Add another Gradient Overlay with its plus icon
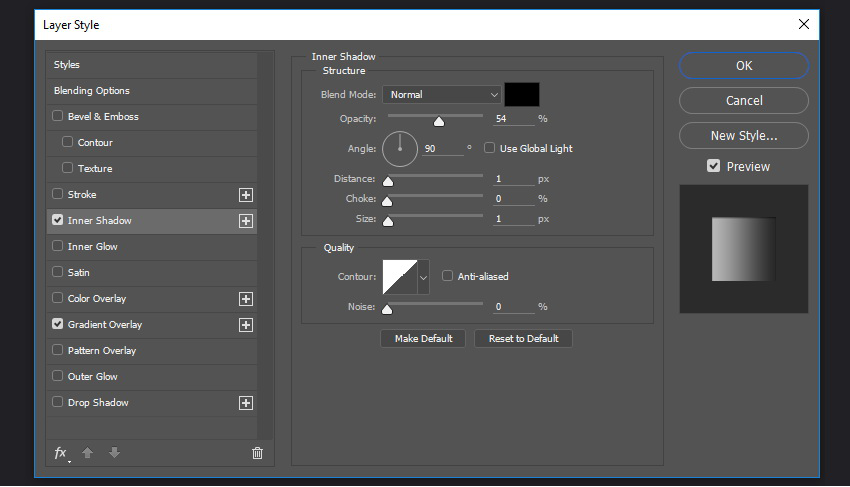This screenshot has width=850, height=487. [x=246, y=325]
